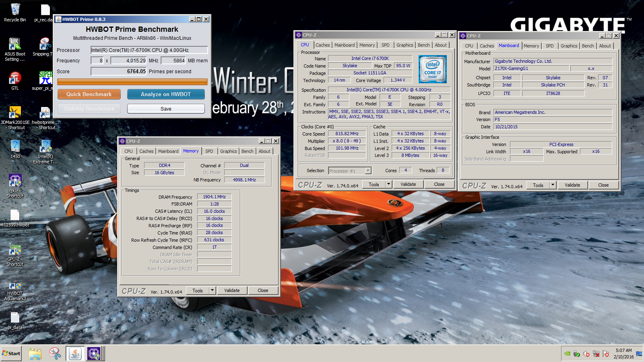The image size is (644, 362).
Task: Click the Start button
Action: (11, 354)
